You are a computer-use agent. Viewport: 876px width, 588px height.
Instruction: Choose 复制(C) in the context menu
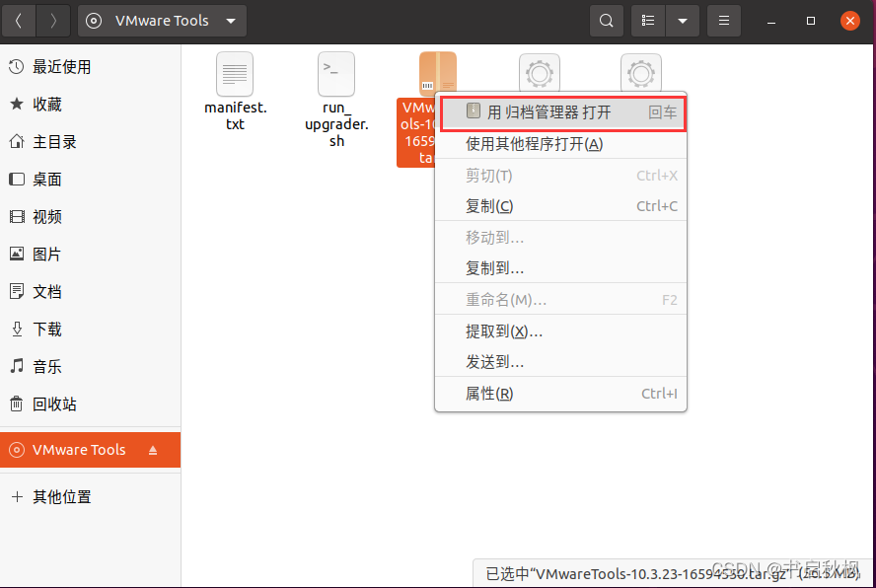560,206
